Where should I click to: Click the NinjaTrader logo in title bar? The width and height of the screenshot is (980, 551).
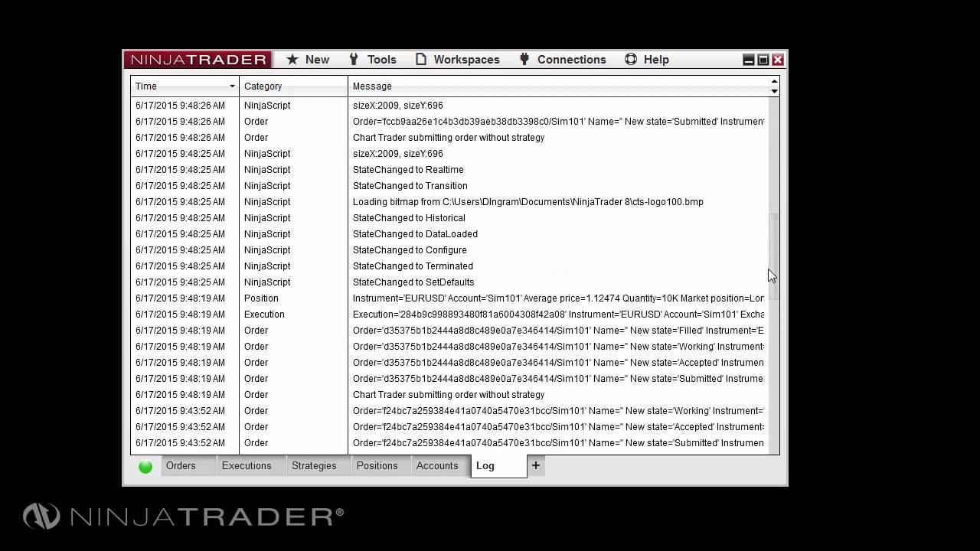point(198,60)
